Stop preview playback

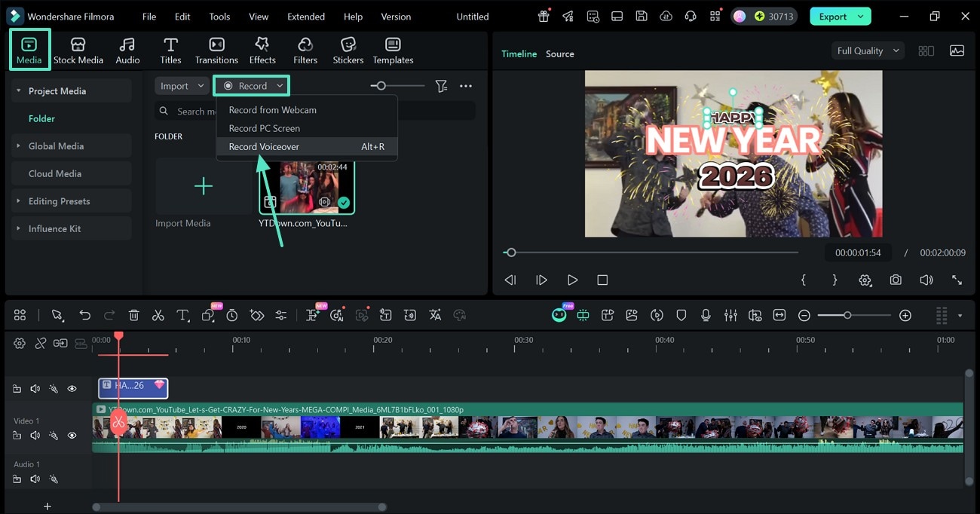tap(602, 280)
